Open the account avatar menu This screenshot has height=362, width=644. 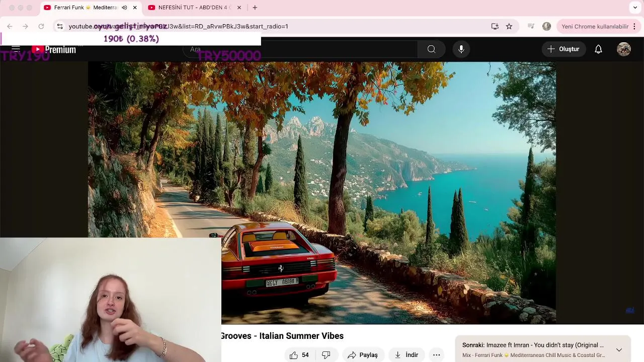click(624, 49)
